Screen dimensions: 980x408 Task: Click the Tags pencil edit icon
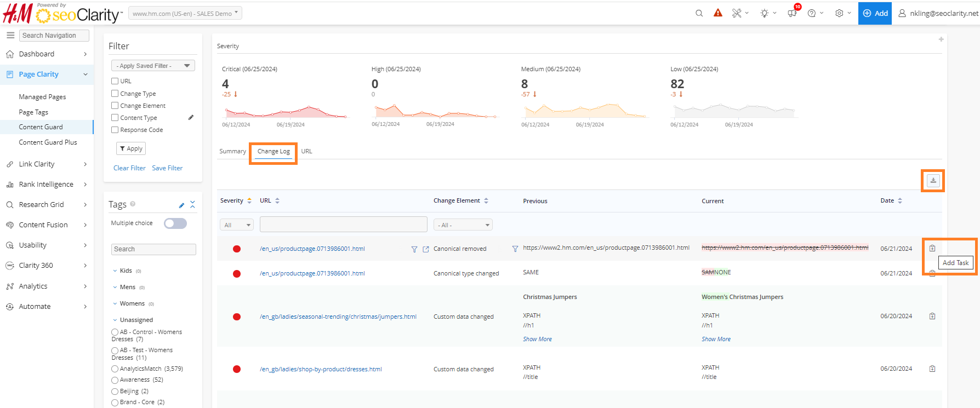tap(181, 205)
